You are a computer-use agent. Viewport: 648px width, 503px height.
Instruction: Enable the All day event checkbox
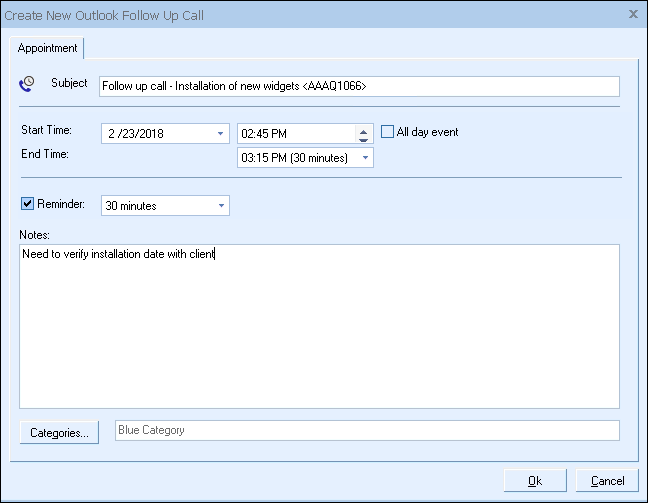point(388,132)
